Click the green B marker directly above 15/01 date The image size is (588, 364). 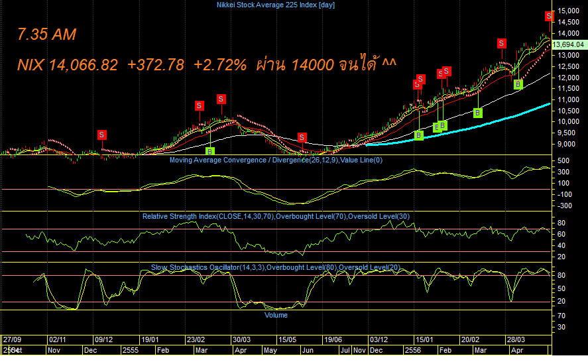419,135
